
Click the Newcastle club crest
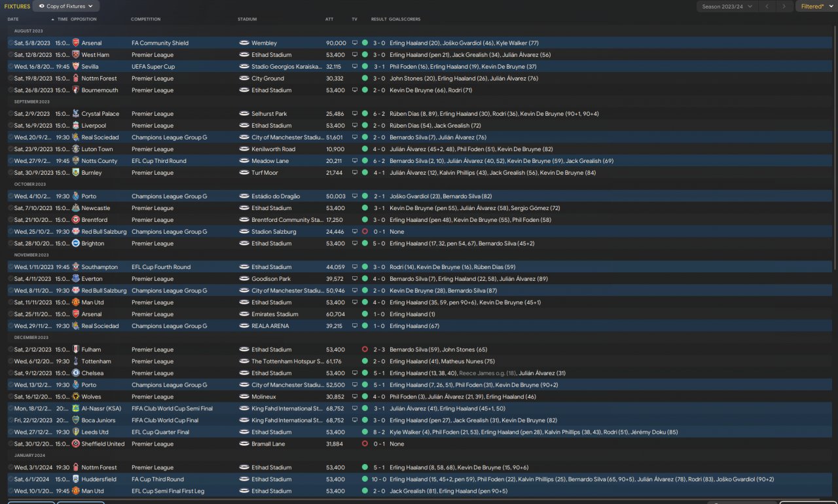click(76, 208)
